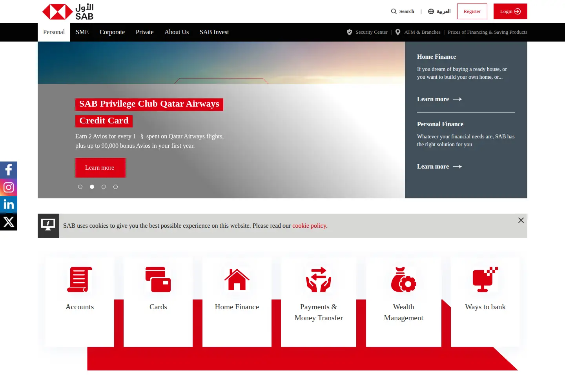Open Wealth Management money bag icon
The image size is (565, 392).
pos(404,279)
